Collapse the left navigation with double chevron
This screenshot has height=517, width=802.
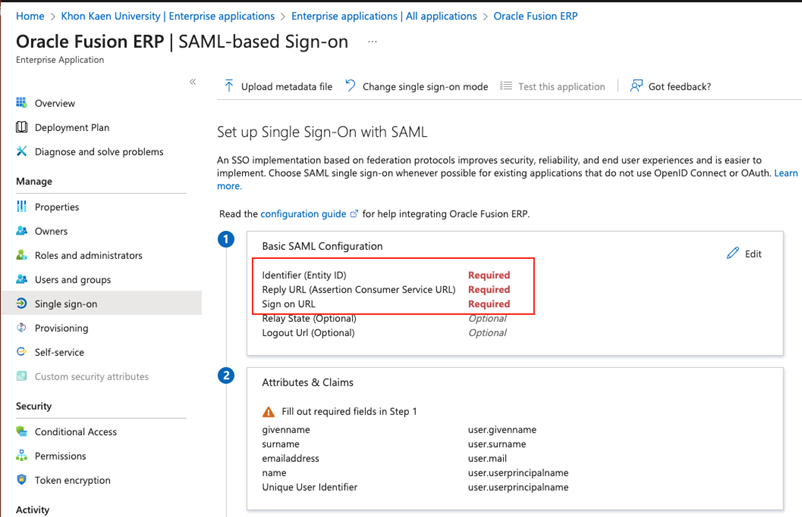[193, 82]
